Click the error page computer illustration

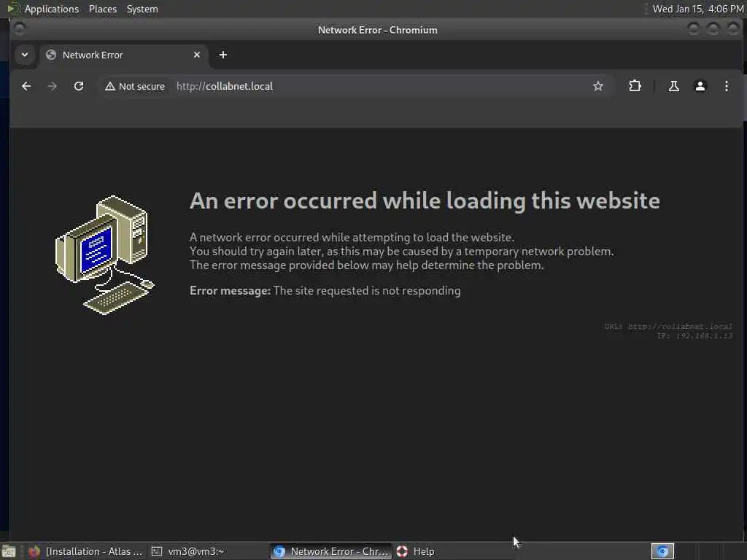tap(105, 254)
